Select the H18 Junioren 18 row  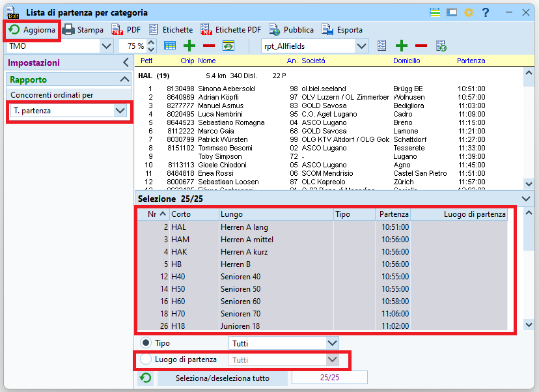[x=322, y=326]
